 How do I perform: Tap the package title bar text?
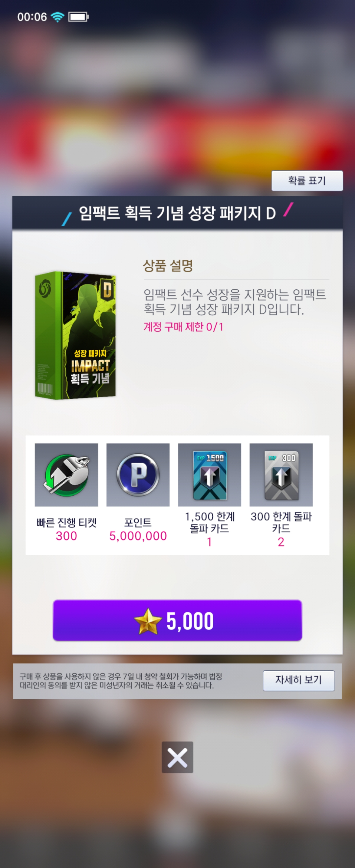coord(177,213)
